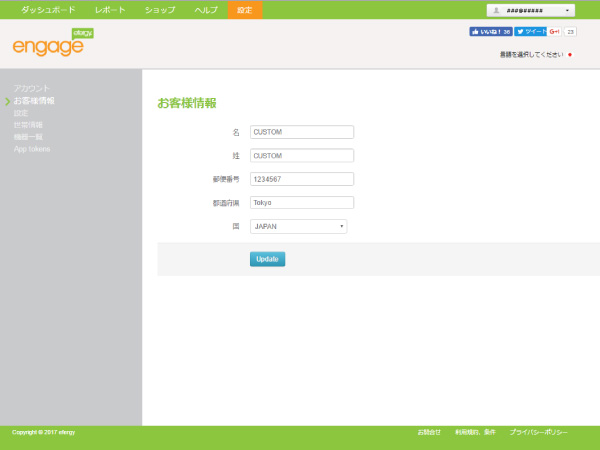Click the prefecture field containing Tokyo
This screenshot has width=600, height=450.
302,202
